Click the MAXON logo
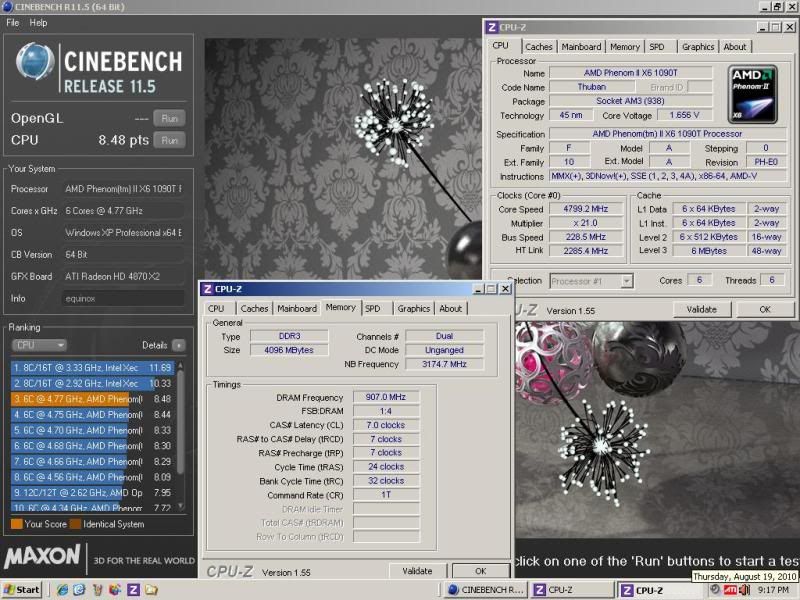 point(42,556)
